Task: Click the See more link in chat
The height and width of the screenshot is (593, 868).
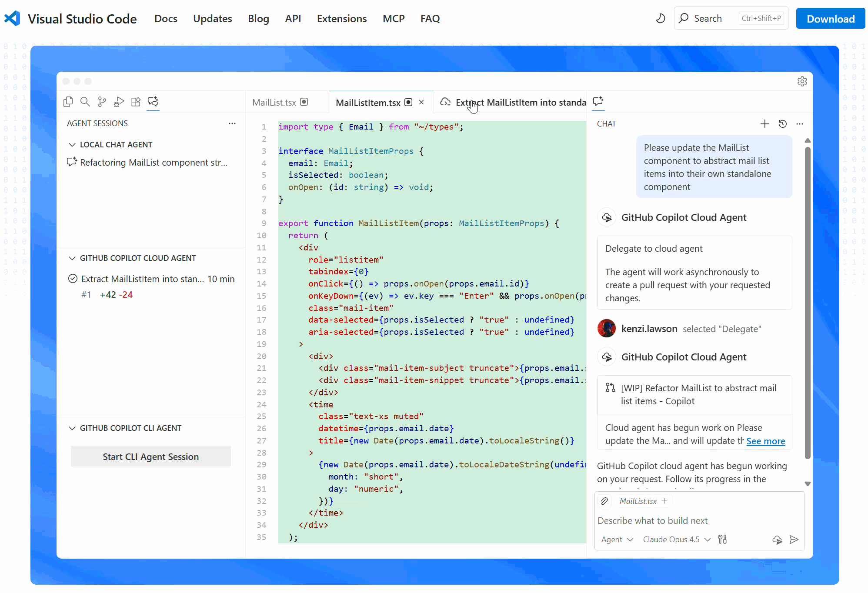Action: (x=766, y=441)
